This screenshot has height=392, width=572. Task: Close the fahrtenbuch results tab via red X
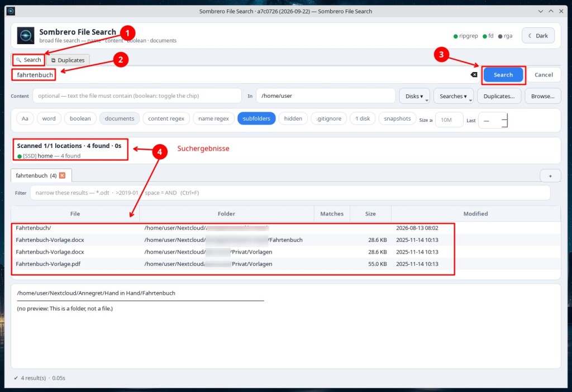point(63,175)
